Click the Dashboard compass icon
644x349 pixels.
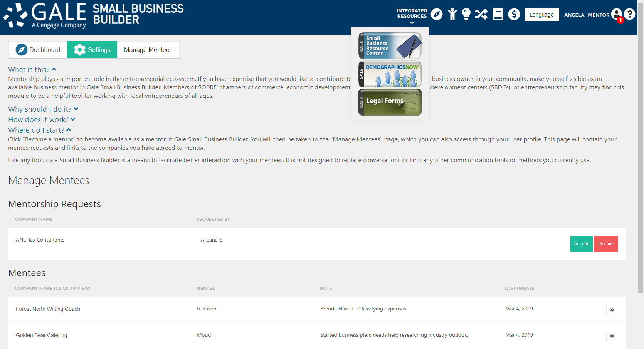22,50
